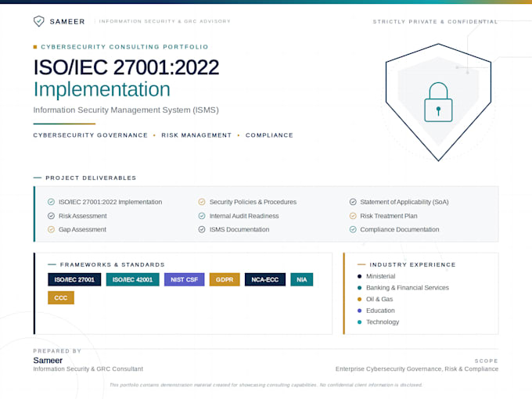
Task: Click the portfolio disclaimer footnote text
Action: (266, 385)
